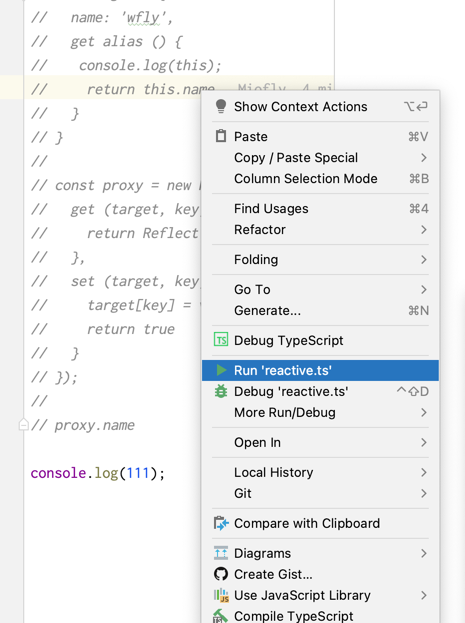
Task: Click the Diagrams icon
Action: [221, 553]
